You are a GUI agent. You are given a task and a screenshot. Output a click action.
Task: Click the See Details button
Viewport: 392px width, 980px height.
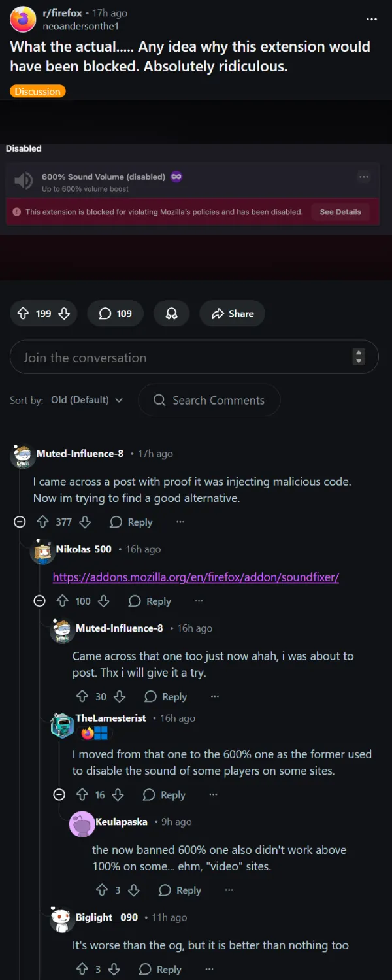pyautogui.click(x=340, y=212)
